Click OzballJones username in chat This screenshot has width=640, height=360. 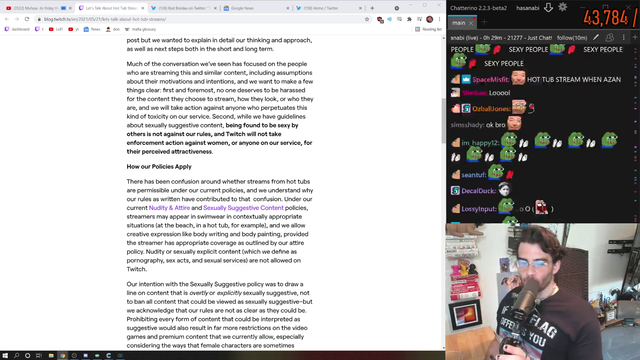point(491,109)
